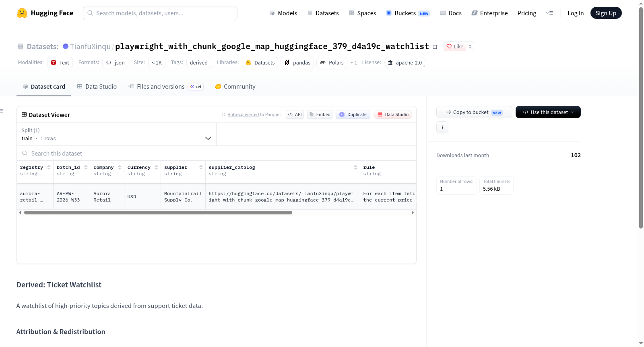The image size is (644, 347).
Task: Click the Log In link
Action: [x=576, y=13]
